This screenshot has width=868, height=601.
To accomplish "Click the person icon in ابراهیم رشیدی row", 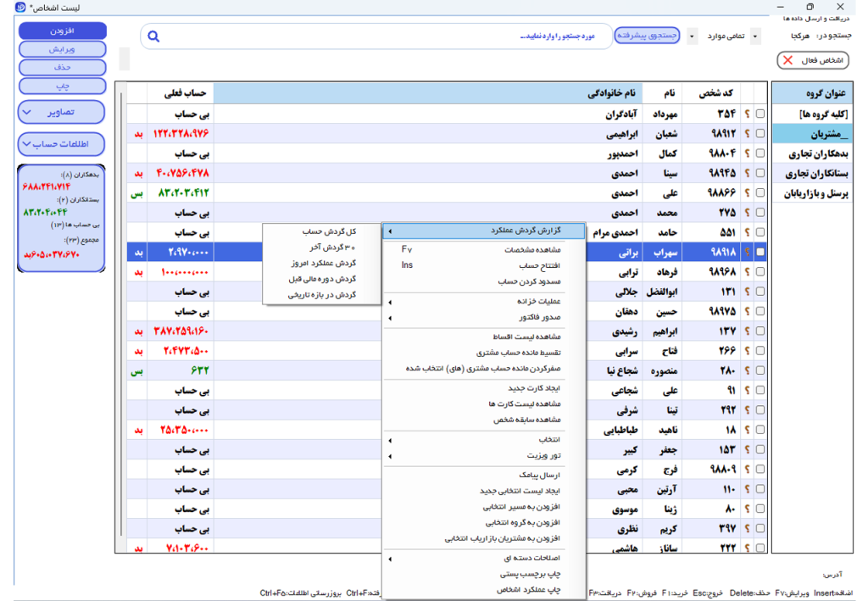I will [747, 331].
